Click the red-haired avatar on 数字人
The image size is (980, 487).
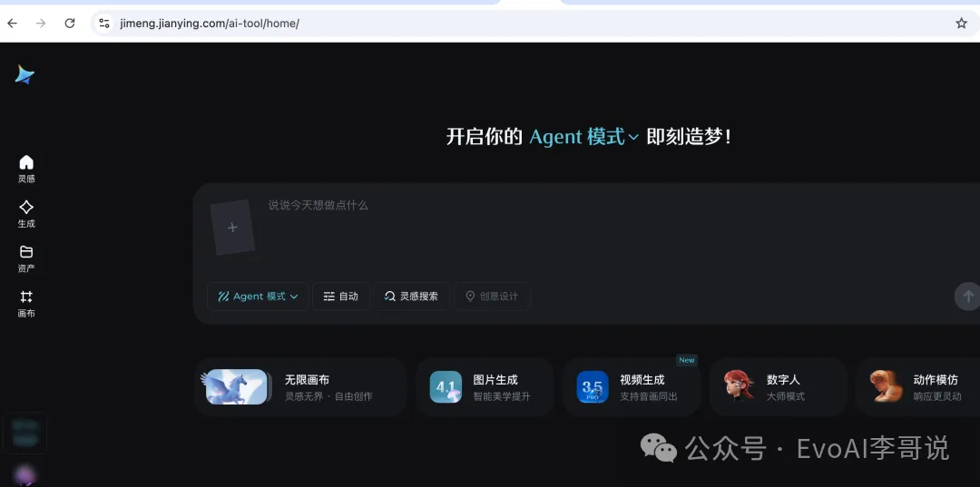pyautogui.click(x=740, y=386)
